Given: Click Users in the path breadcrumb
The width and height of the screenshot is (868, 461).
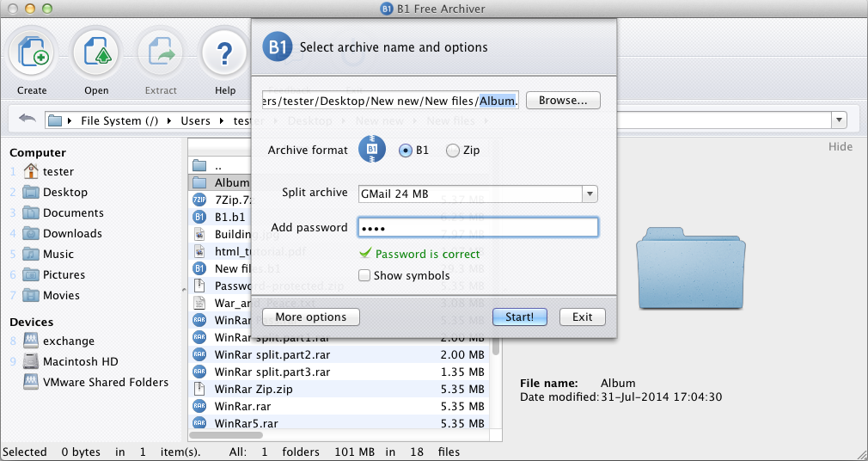Looking at the screenshot, I should coord(195,120).
